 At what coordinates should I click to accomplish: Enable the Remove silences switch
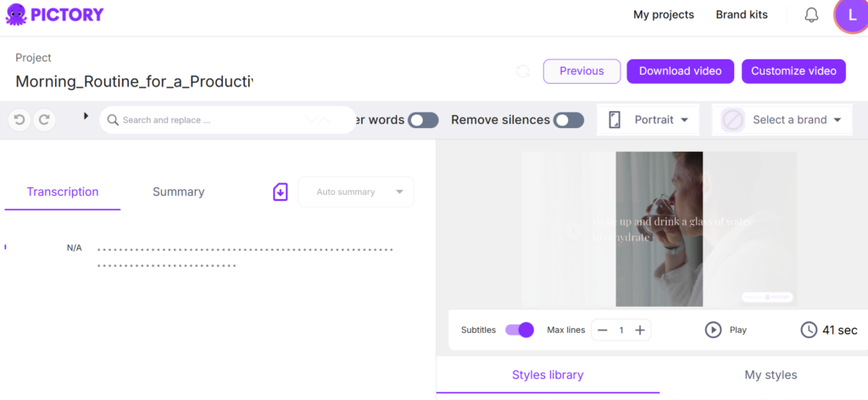click(569, 120)
